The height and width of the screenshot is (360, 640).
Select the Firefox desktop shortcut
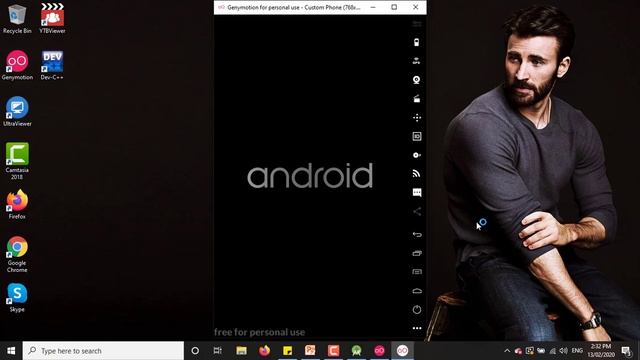click(17, 204)
